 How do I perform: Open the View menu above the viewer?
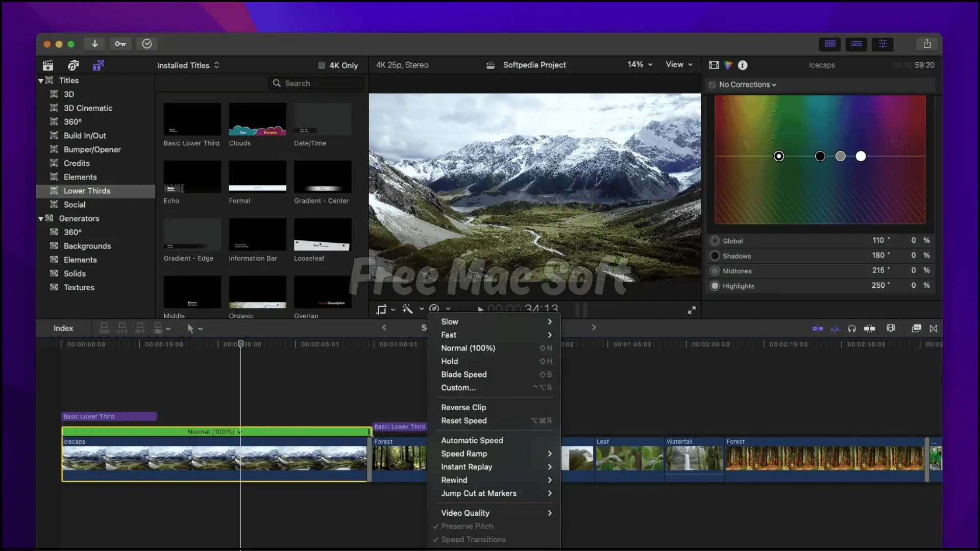pos(679,65)
